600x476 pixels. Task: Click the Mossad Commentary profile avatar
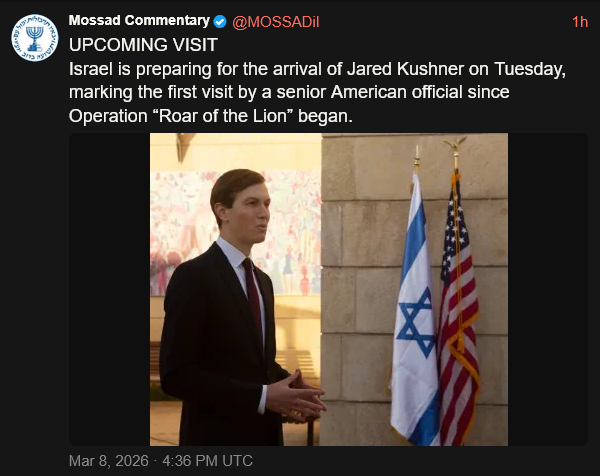point(35,34)
